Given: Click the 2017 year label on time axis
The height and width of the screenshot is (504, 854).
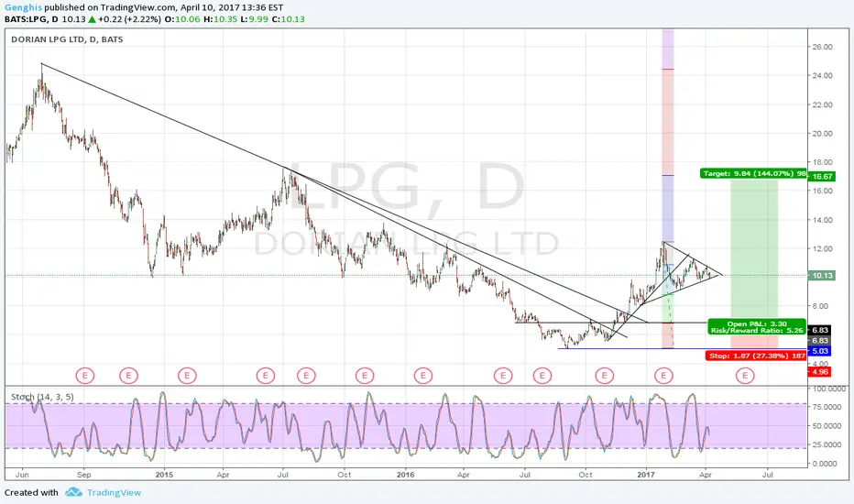Looking at the screenshot, I should pos(646,475).
